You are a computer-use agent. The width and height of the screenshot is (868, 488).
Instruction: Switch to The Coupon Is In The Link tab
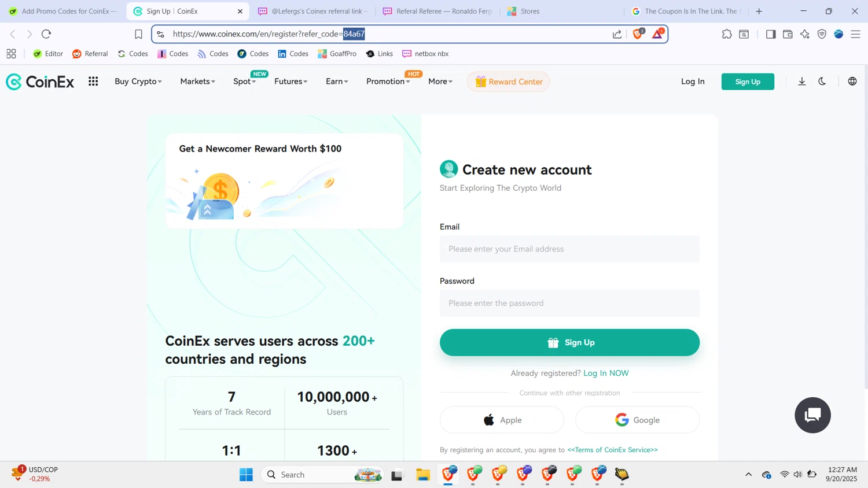click(687, 11)
